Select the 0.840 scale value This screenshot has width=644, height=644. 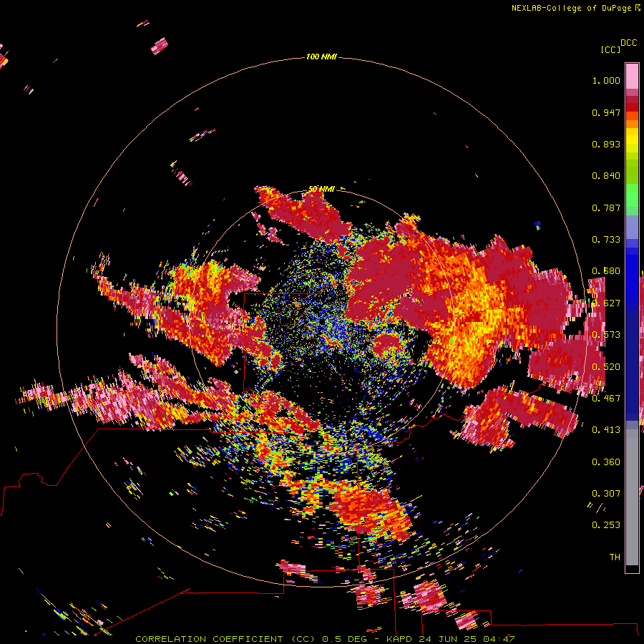tap(606, 176)
